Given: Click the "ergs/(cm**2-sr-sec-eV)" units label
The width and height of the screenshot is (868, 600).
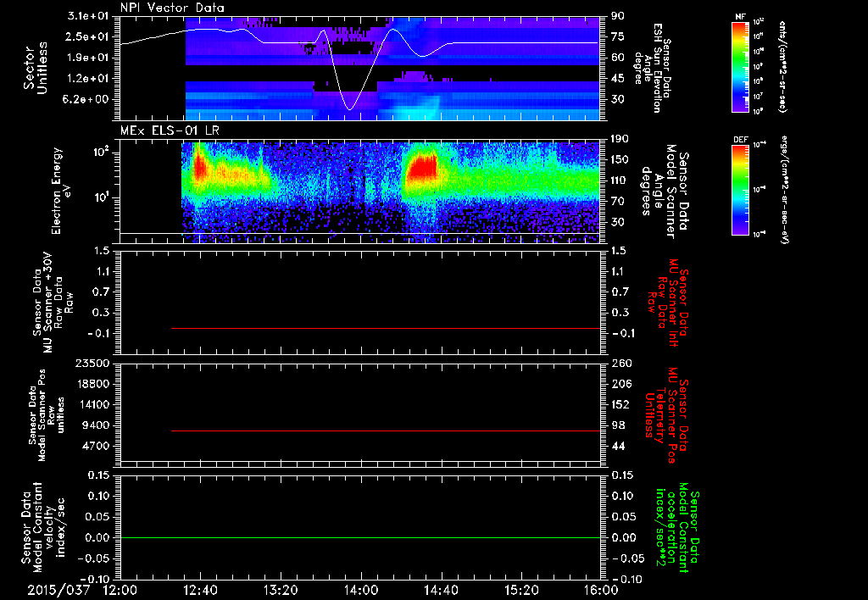Looking at the screenshot, I should (784, 190).
